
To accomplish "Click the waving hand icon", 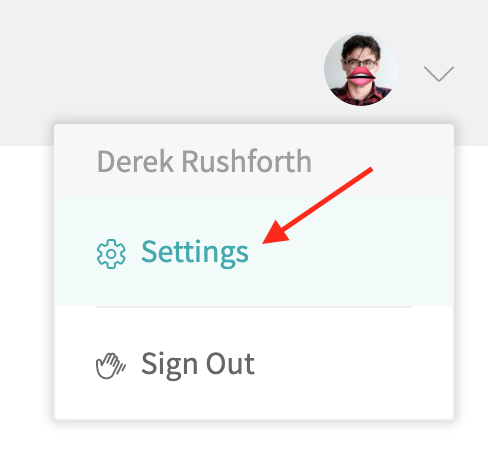I will (111, 366).
